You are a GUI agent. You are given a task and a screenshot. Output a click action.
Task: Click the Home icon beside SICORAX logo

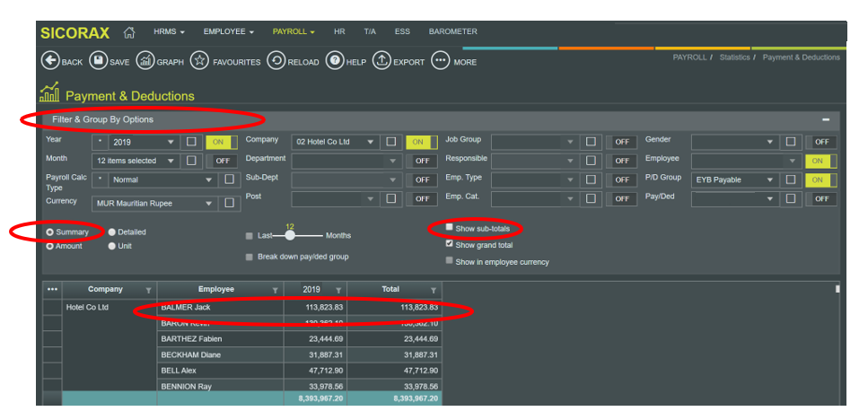pos(129,32)
